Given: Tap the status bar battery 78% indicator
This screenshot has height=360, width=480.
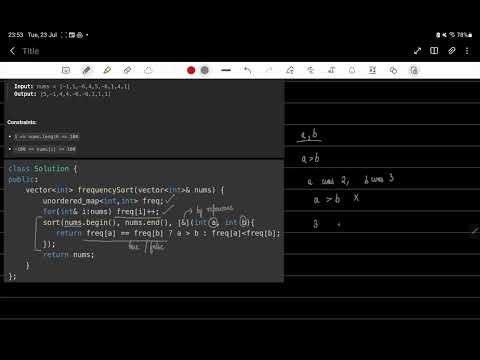Looking at the screenshot, I should click(464, 35).
